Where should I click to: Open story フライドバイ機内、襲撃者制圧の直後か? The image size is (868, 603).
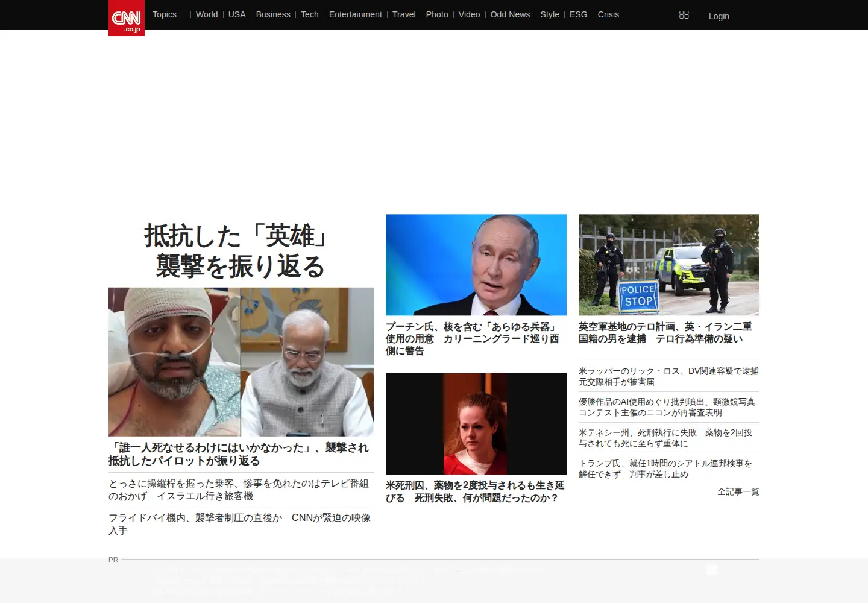[240, 524]
